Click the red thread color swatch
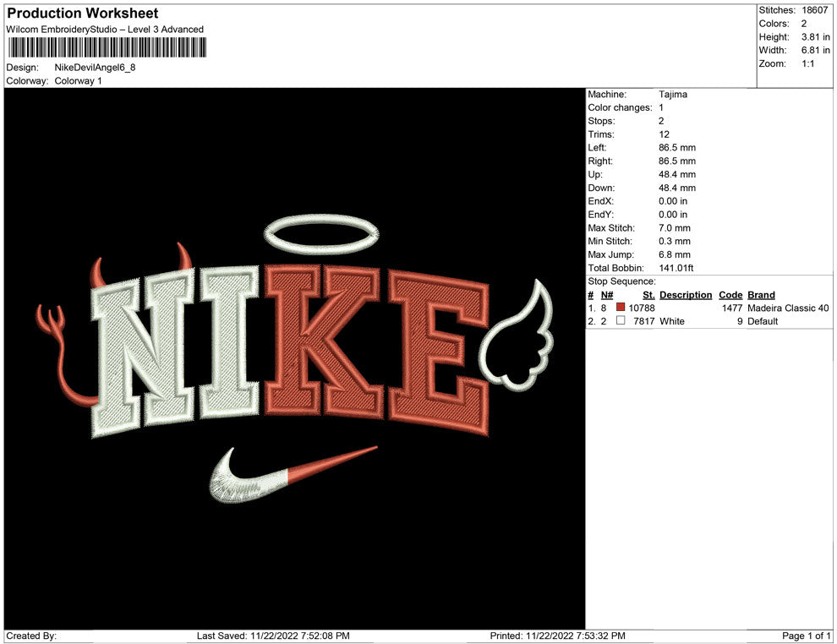Screen dimensions: 837x644 click(621, 308)
